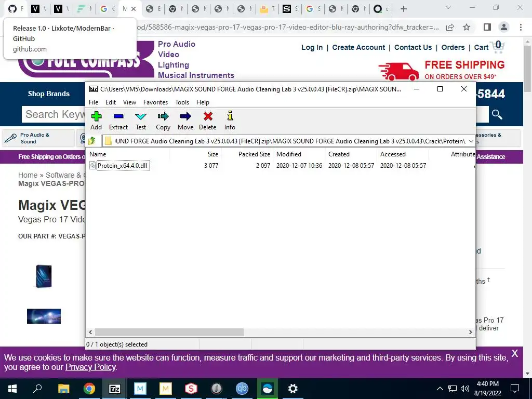Image resolution: width=532 pixels, height=399 pixels.
Task: Open Pro Audio & Sound category
Action: (38, 138)
